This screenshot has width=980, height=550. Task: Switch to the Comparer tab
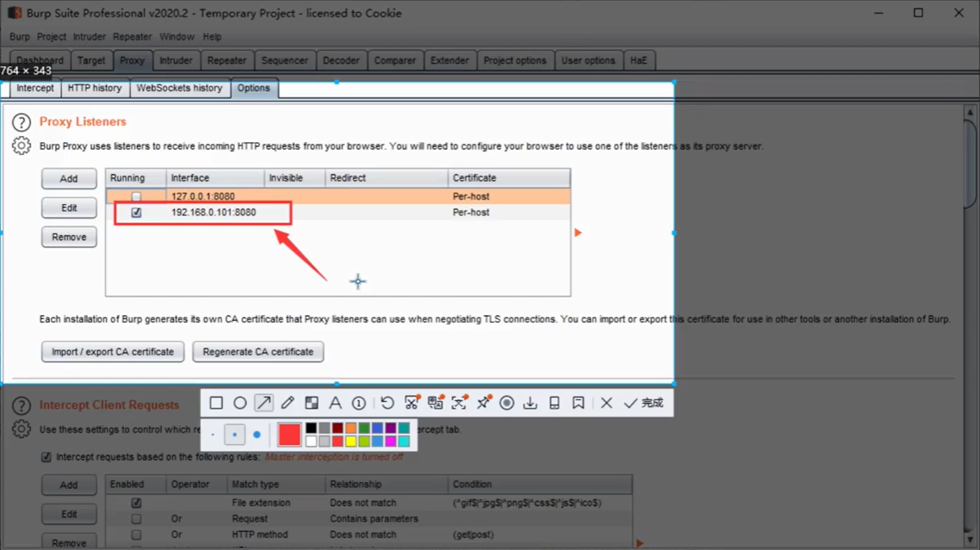tap(395, 60)
